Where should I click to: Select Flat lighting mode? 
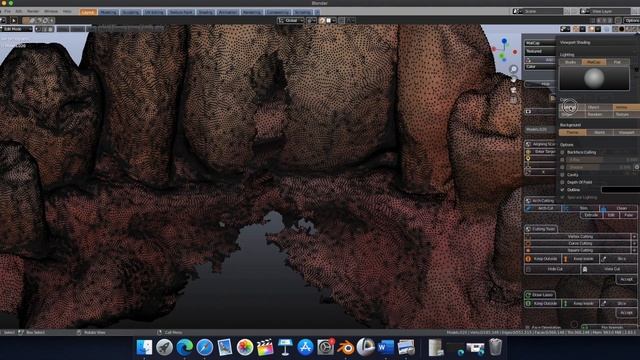617,62
